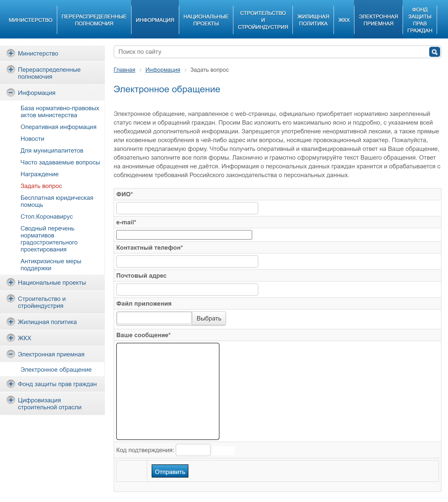Click the e-mail input field

pos(186,235)
